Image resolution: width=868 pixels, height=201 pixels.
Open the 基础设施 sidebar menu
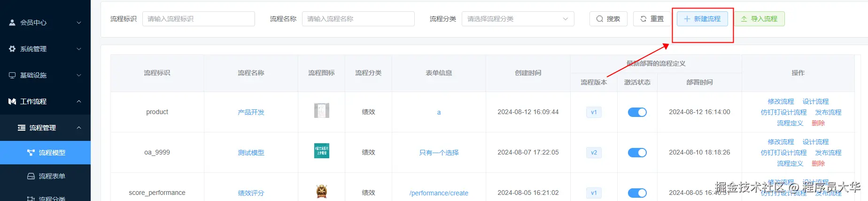pyautogui.click(x=46, y=75)
